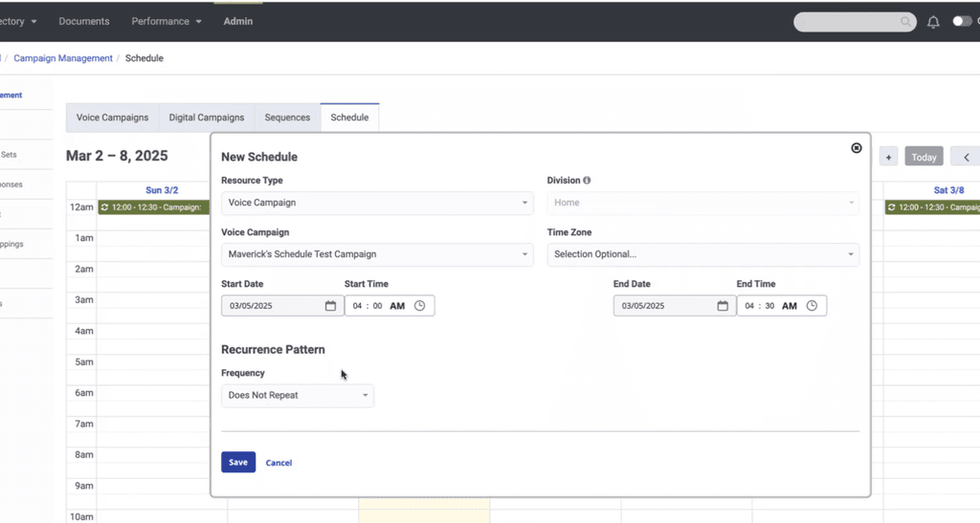The width and height of the screenshot is (980, 523).
Task: Click the plus icon to add schedule
Action: pyautogui.click(x=888, y=158)
